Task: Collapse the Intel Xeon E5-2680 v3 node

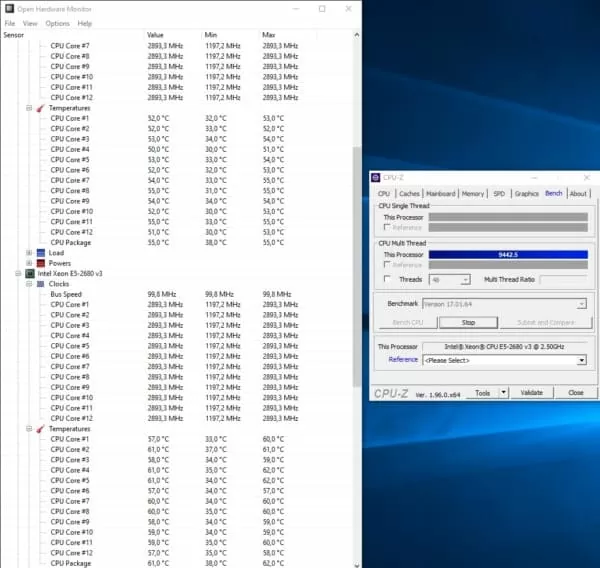Action: tap(18, 274)
